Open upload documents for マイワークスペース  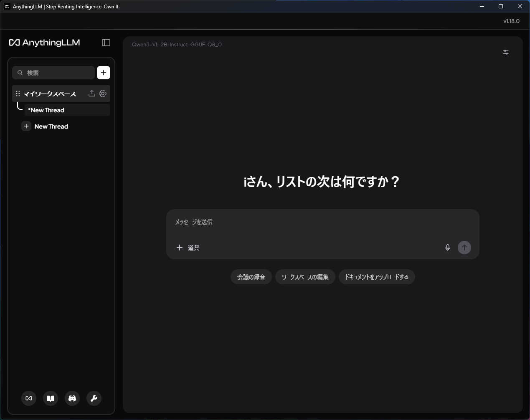coord(92,94)
